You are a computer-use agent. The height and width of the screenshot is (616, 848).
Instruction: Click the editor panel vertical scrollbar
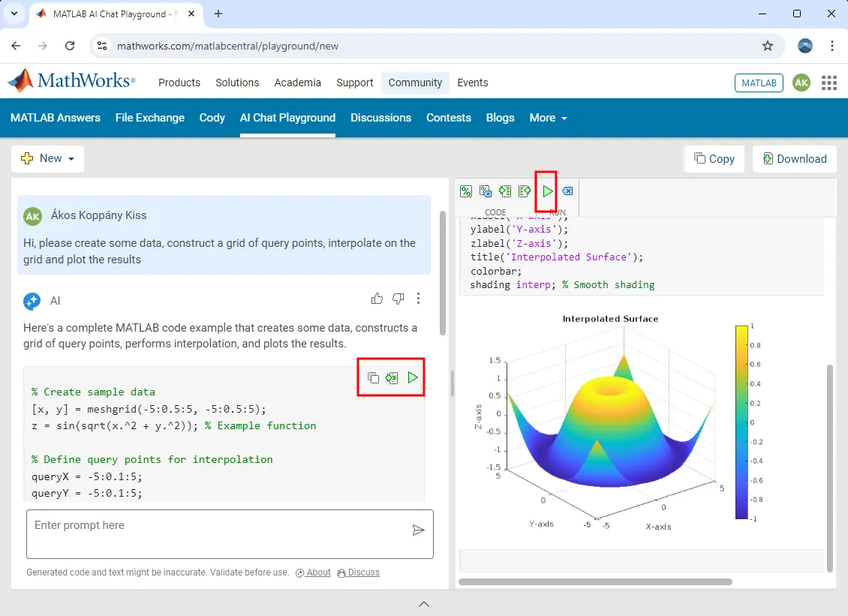829,468
